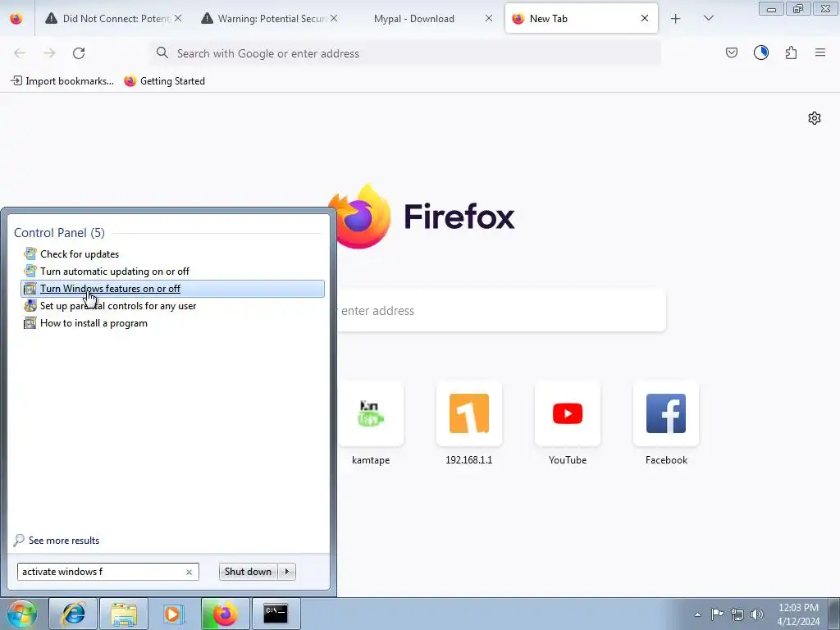
Task: Close the Mypal - Download tab
Action: click(489, 18)
